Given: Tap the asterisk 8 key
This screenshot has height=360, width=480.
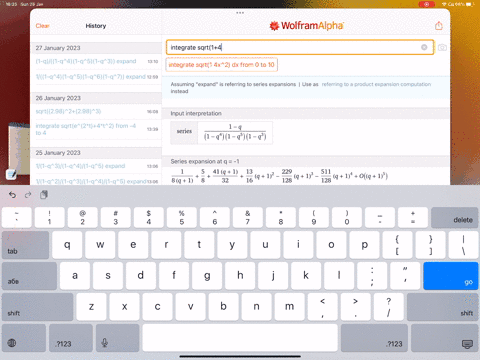Looking at the screenshot, I should pyautogui.click(x=281, y=218).
